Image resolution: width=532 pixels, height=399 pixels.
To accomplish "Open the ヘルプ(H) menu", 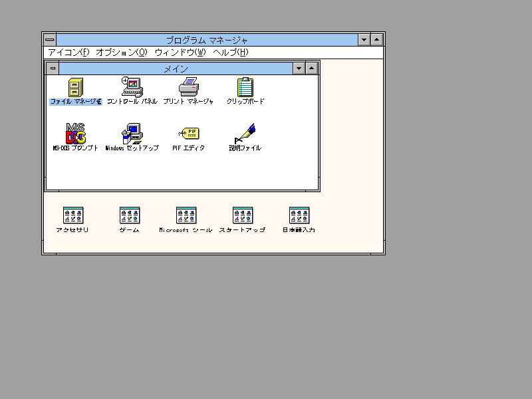I will tap(231, 53).
